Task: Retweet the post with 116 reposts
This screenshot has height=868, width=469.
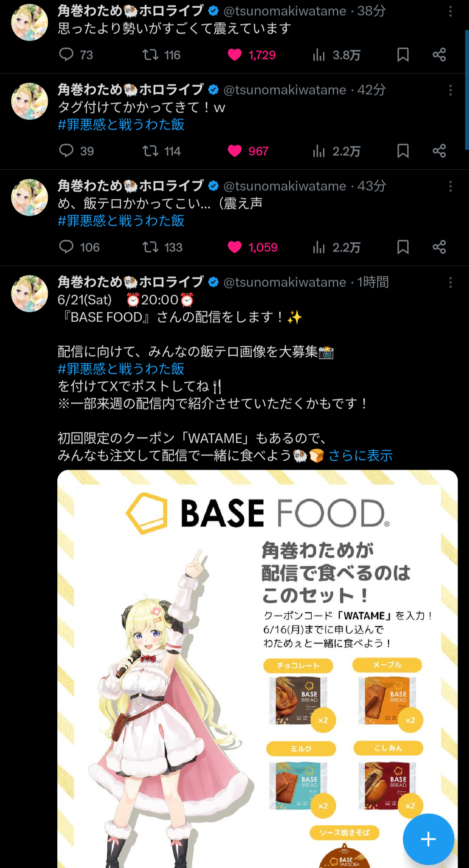Action: (161, 55)
